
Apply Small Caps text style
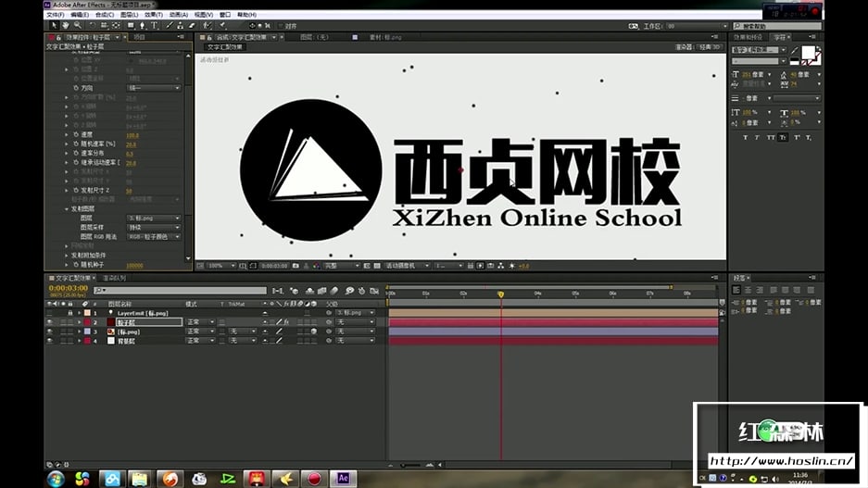[783, 137]
